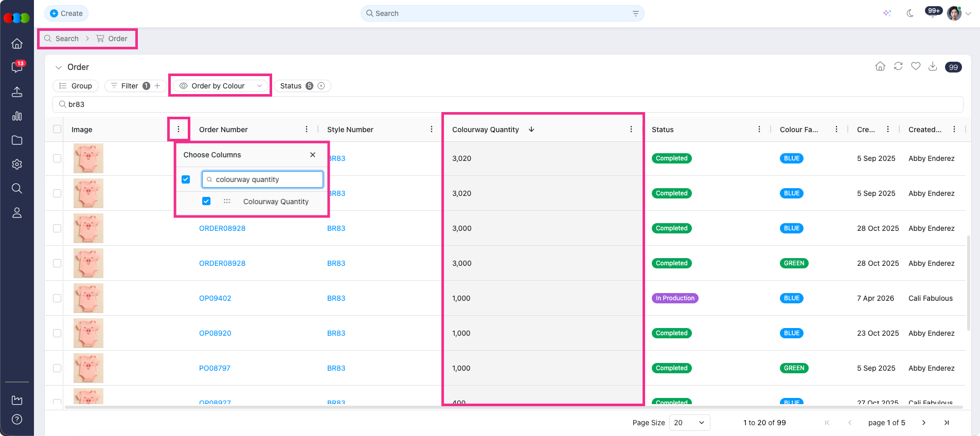Select the PO08797 row checkbox
The width and height of the screenshot is (980, 436).
point(57,368)
